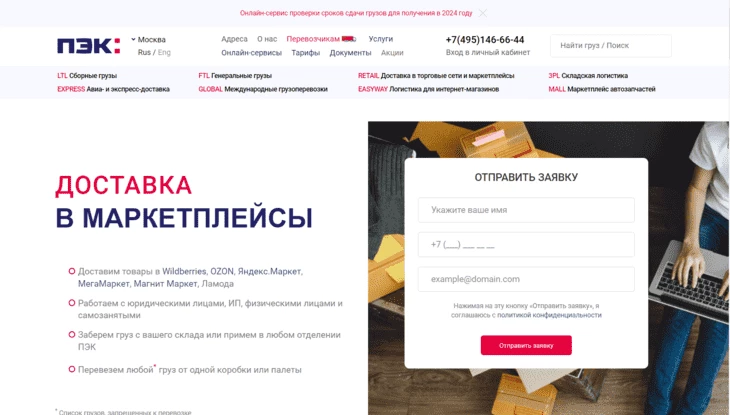Screen dimensions: 730x415
Task: Open политикой конфиденциальности link
Action: pyautogui.click(x=549, y=315)
